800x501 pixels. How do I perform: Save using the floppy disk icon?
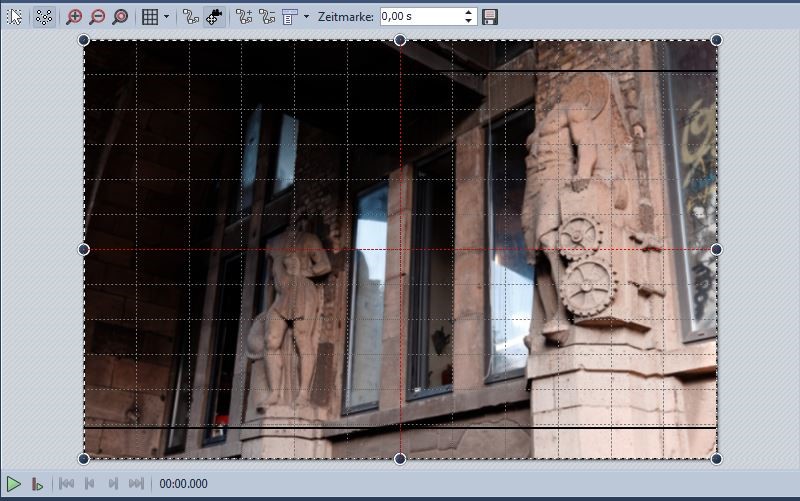pos(490,17)
